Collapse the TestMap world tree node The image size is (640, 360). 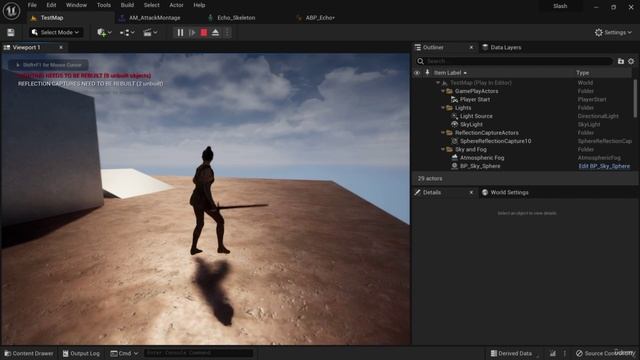[438, 83]
